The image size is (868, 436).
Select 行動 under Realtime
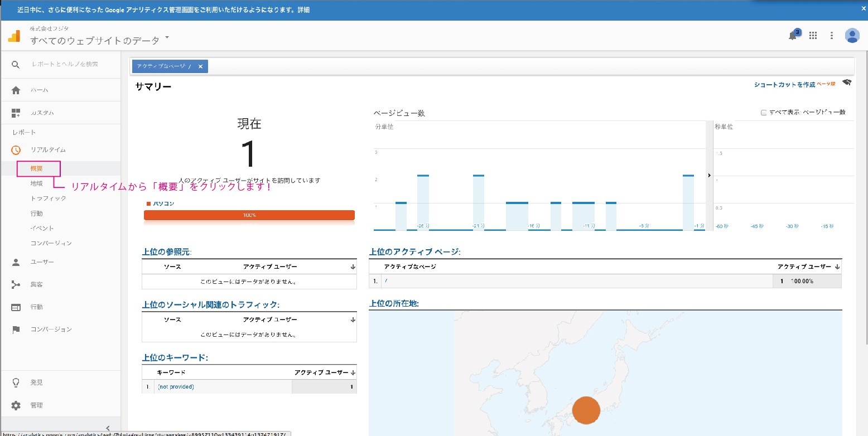coord(37,214)
